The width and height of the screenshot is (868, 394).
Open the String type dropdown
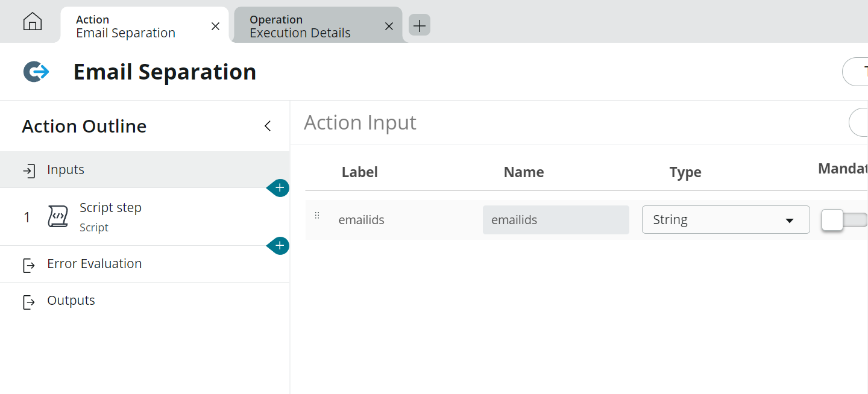tap(725, 220)
